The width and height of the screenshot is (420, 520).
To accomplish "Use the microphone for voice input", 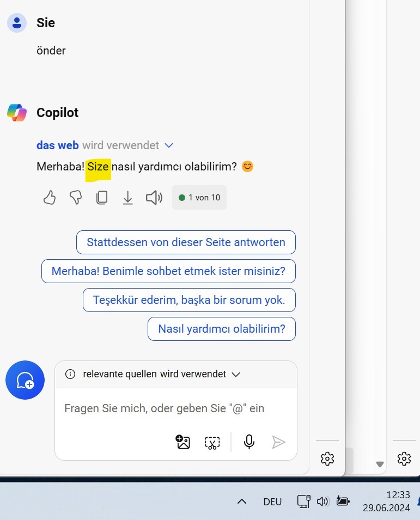I will pyautogui.click(x=249, y=442).
